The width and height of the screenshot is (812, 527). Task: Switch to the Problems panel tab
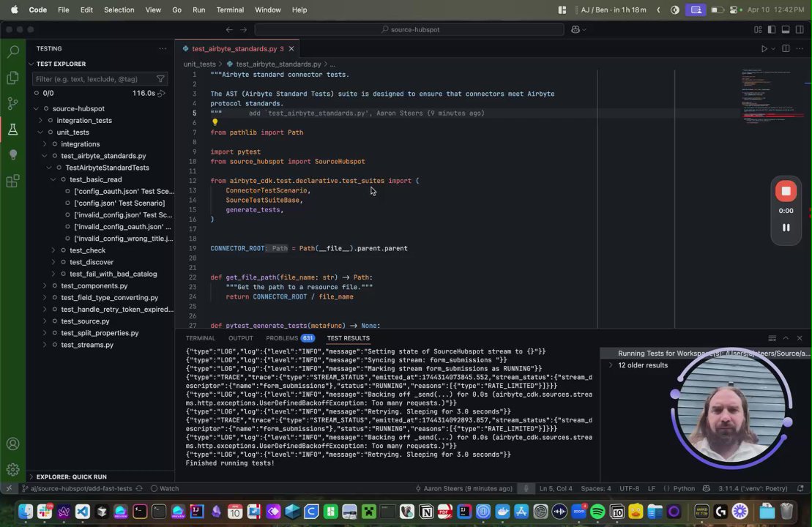(x=281, y=338)
